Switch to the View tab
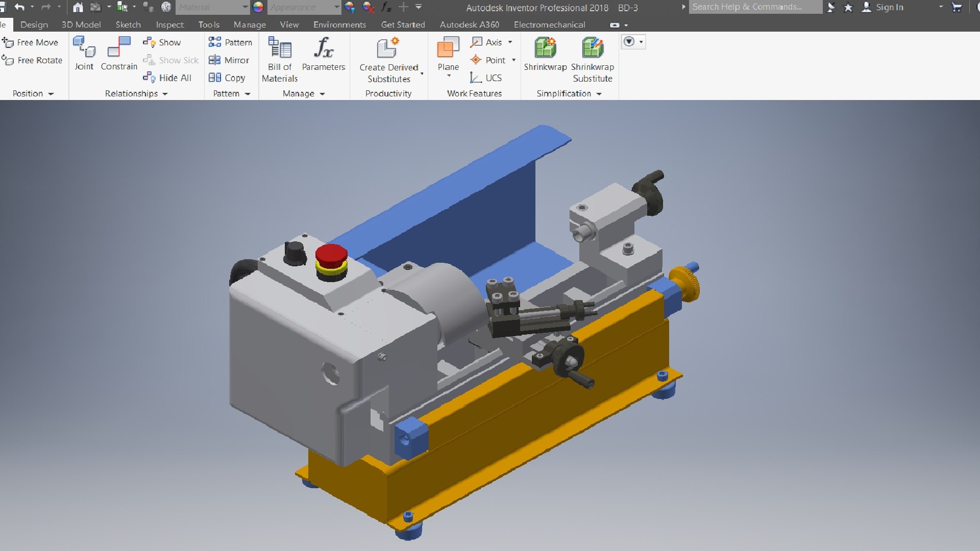Screen dimensions: 980x551 tap(289, 24)
